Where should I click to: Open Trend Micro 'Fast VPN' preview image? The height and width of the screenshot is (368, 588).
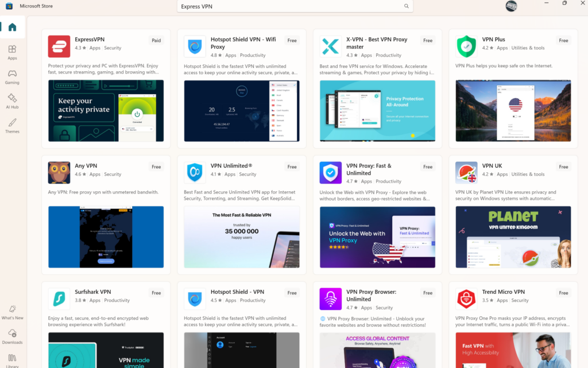513,350
